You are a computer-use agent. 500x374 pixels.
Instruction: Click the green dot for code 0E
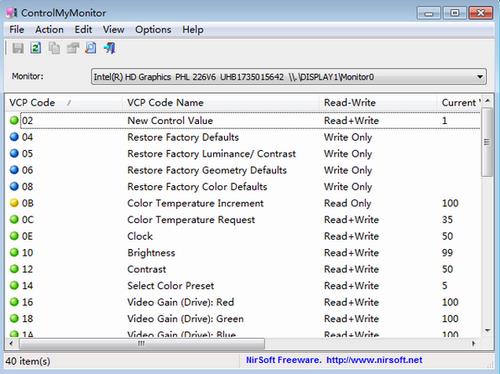tap(14, 236)
